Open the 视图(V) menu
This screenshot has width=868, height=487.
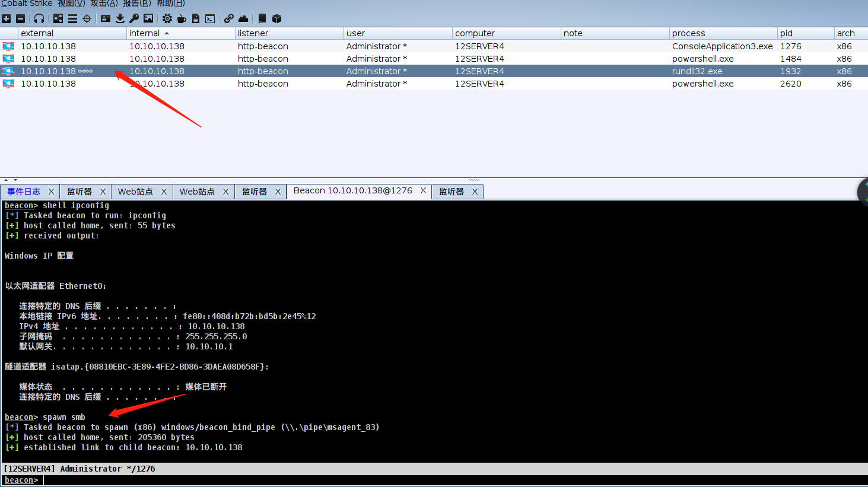click(x=71, y=4)
